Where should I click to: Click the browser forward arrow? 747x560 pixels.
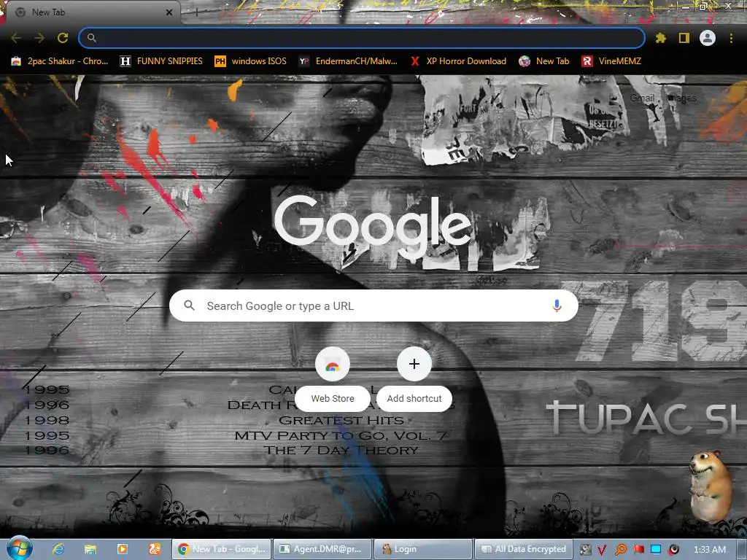point(39,38)
